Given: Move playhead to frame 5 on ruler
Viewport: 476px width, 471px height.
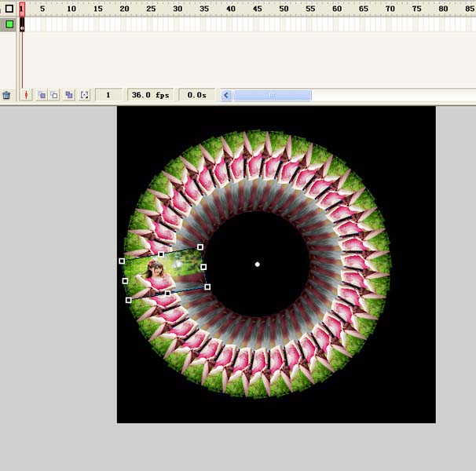Looking at the screenshot, I should (x=42, y=9).
